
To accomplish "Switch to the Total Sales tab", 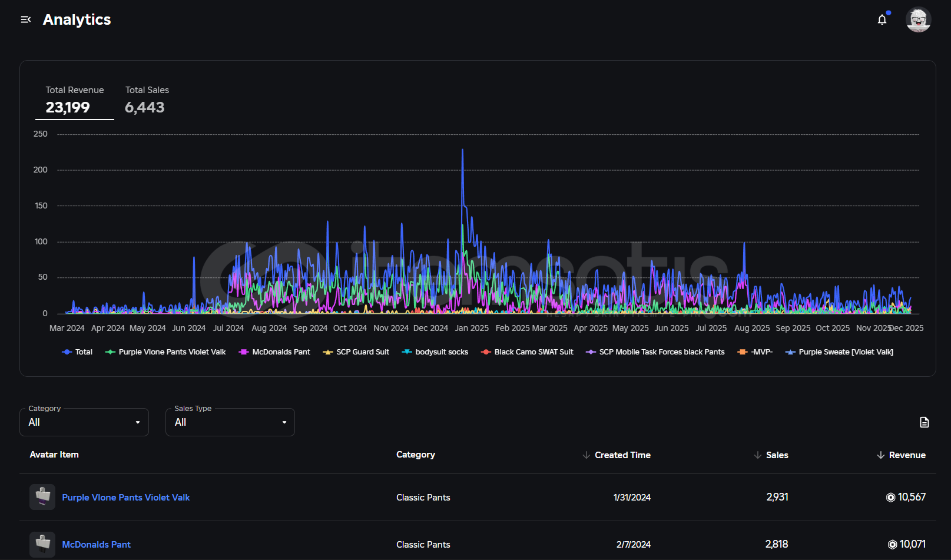I will (x=147, y=100).
